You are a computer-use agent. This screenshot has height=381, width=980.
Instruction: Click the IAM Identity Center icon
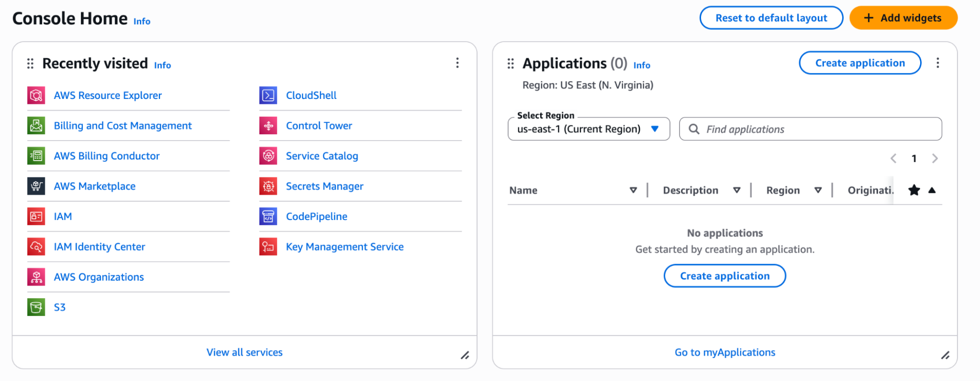(36, 247)
